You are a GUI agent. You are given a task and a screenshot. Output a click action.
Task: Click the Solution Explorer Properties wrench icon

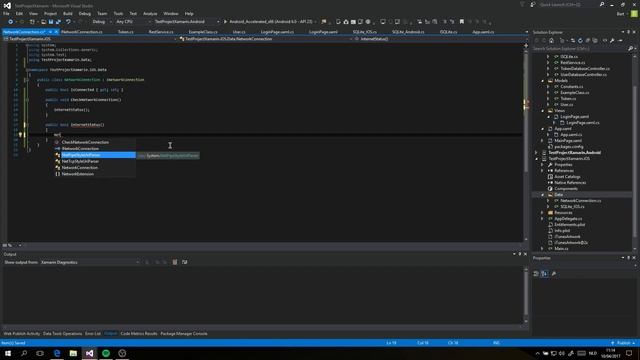click(612, 40)
